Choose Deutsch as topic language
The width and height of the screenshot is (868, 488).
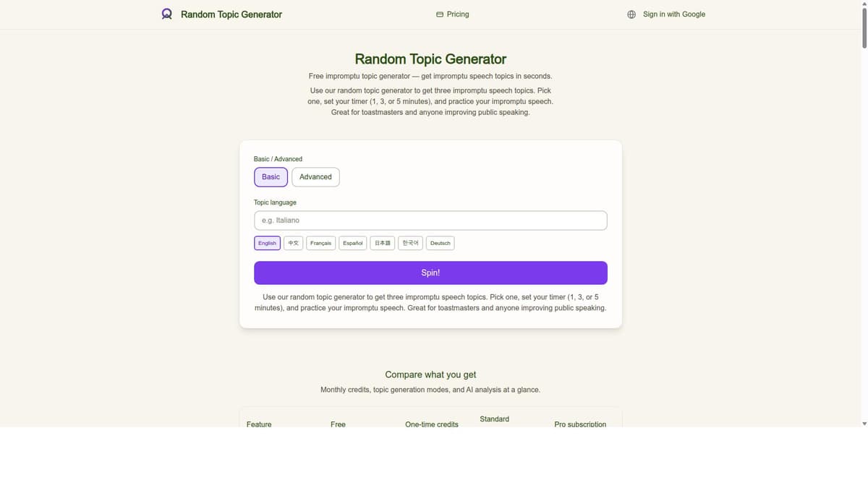coord(440,243)
